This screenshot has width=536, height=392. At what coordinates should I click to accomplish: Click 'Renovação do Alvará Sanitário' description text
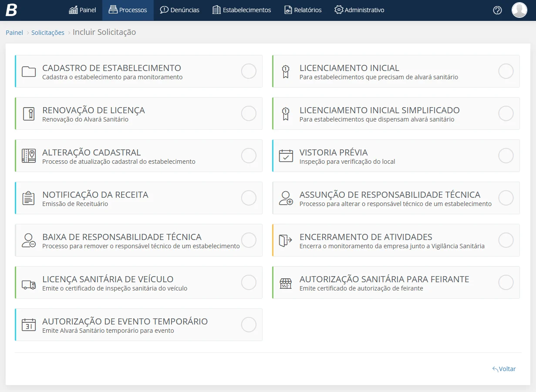click(x=85, y=119)
